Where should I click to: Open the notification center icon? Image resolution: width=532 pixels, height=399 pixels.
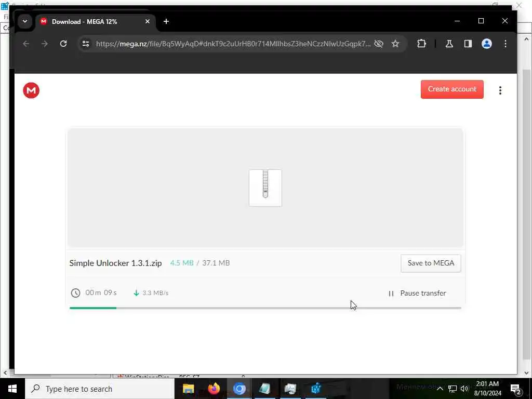515,389
